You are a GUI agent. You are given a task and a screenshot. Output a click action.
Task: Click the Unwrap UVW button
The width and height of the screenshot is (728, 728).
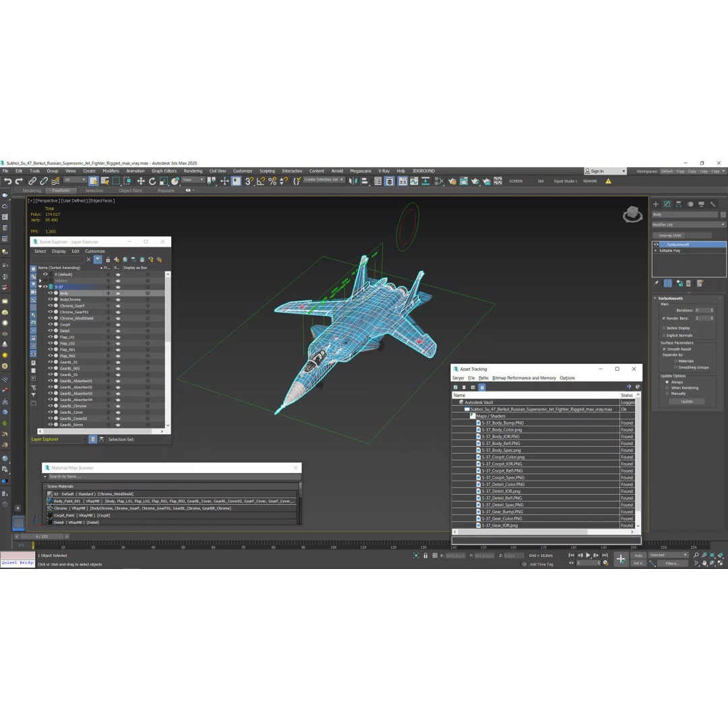pos(669,235)
